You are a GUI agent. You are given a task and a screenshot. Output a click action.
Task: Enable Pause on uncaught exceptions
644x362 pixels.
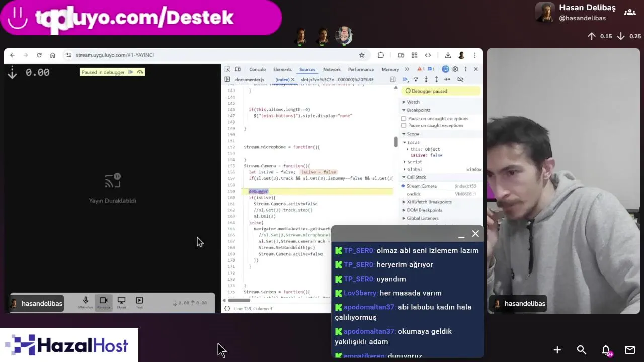point(404,119)
